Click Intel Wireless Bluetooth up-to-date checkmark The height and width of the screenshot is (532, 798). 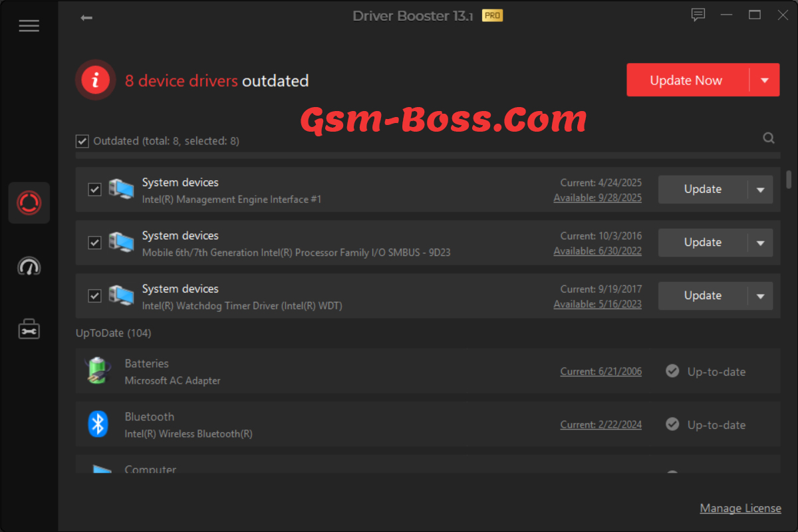pos(672,424)
